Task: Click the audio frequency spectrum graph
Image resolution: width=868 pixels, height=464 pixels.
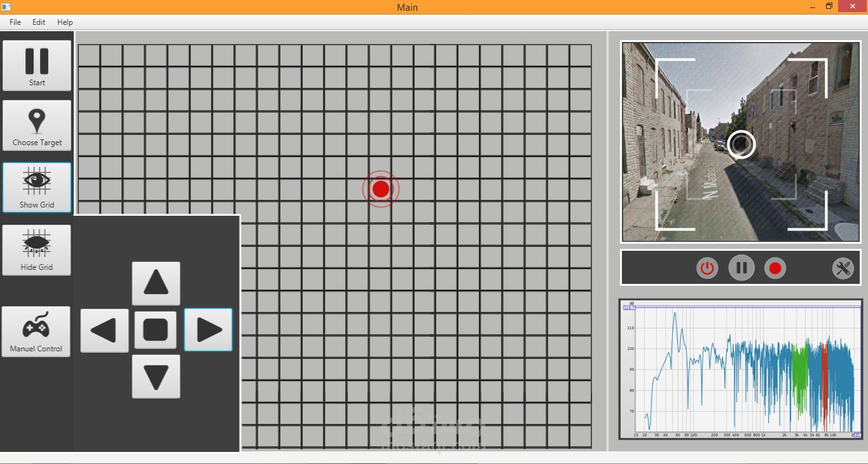Action: 741,369
